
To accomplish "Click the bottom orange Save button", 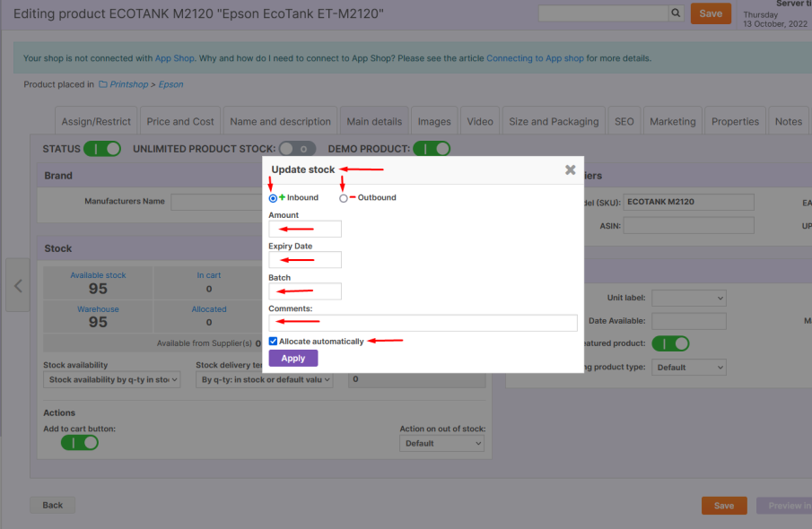I will (x=724, y=506).
